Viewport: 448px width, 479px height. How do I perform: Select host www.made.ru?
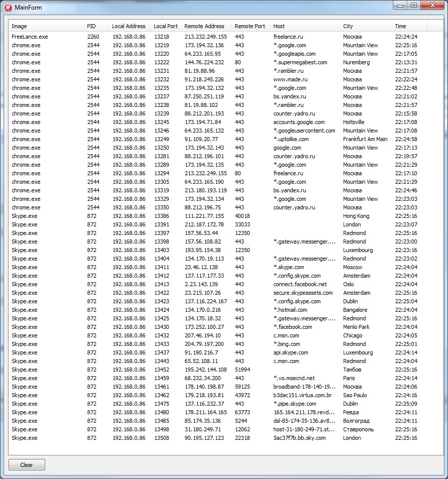(x=290, y=79)
